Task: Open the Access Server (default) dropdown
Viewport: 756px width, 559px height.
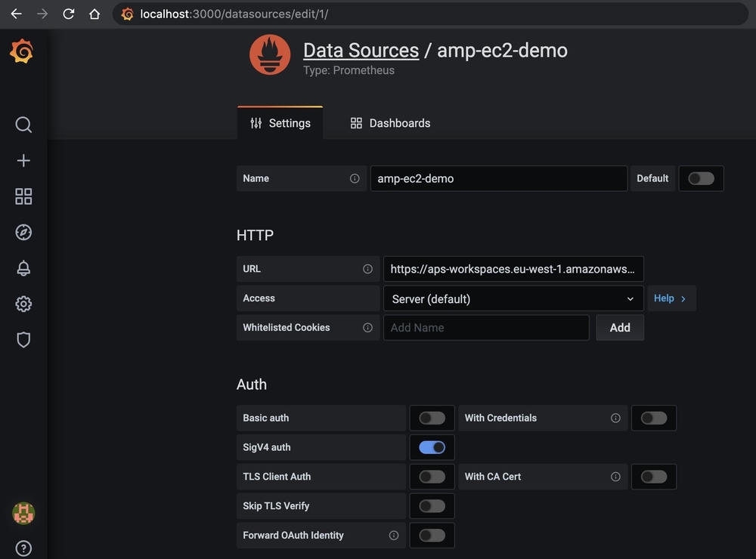Action: coord(513,299)
